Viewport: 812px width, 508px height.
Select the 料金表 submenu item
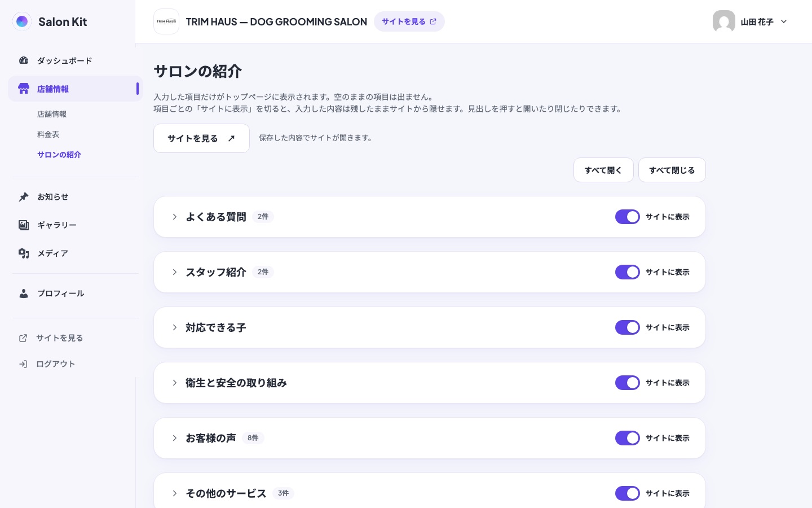tap(48, 134)
